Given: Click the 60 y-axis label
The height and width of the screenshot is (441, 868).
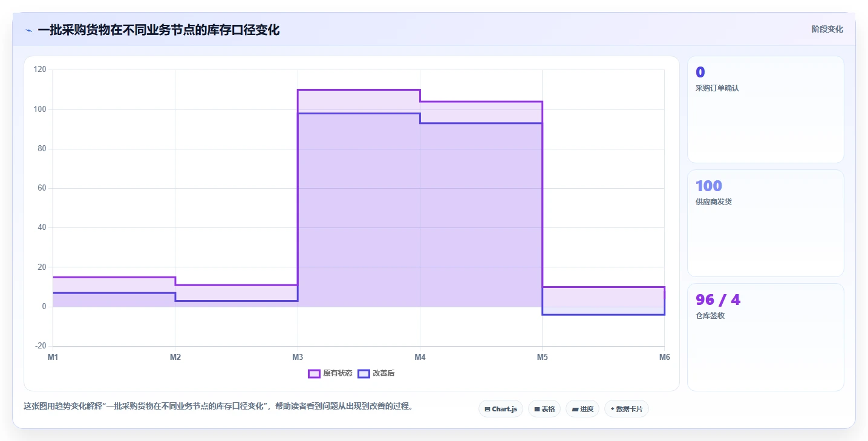Looking at the screenshot, I should (x=42, y=188).
